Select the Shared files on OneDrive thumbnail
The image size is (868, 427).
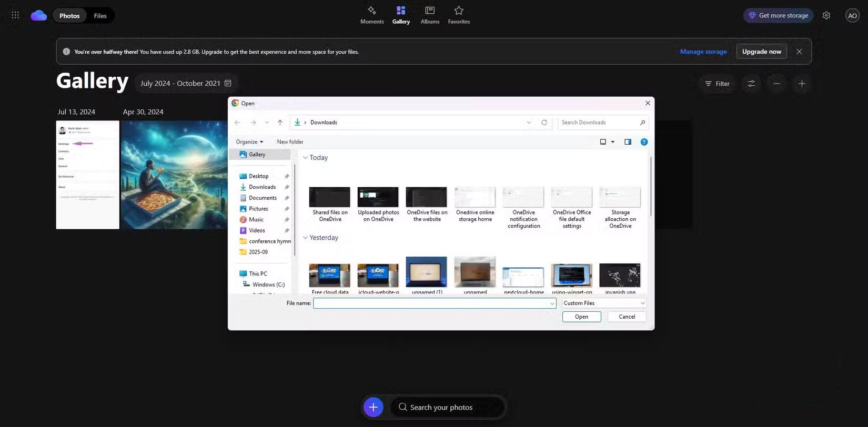coord(330,198)
